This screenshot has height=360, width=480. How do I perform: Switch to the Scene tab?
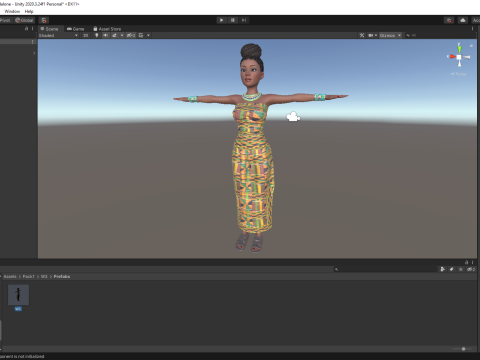[49, 29]
